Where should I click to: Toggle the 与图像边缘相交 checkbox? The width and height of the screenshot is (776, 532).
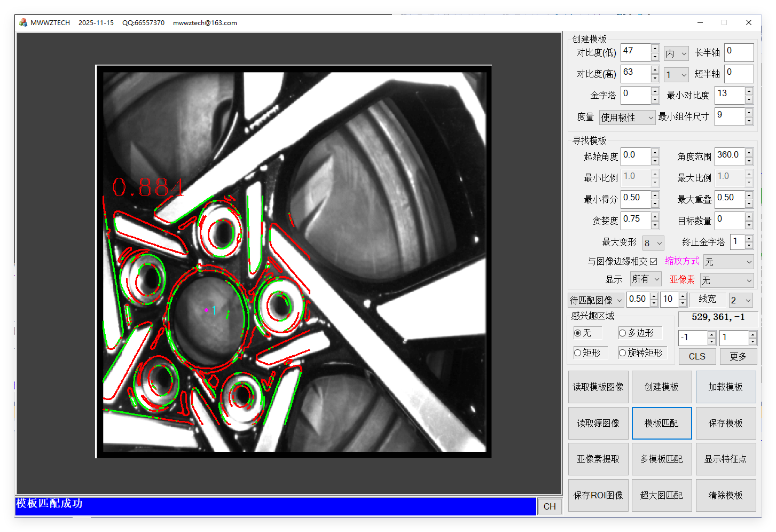pos(653,261)
